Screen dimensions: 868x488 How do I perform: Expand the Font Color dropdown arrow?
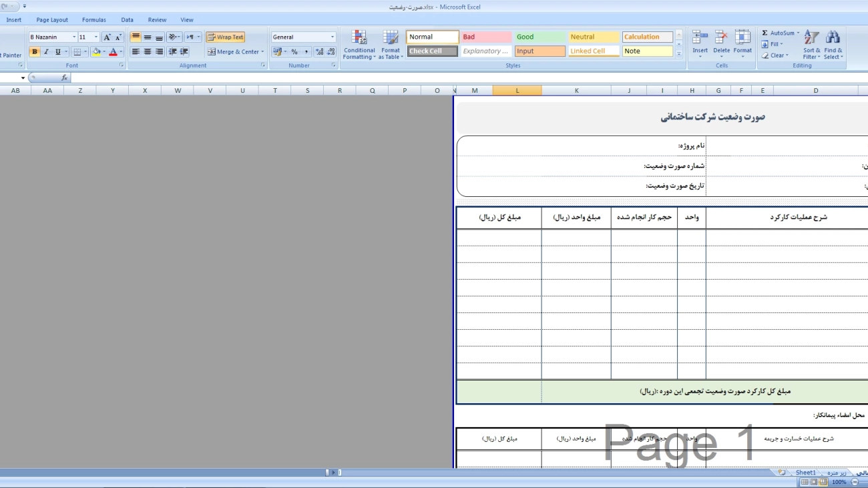click(x=121, y=51)
